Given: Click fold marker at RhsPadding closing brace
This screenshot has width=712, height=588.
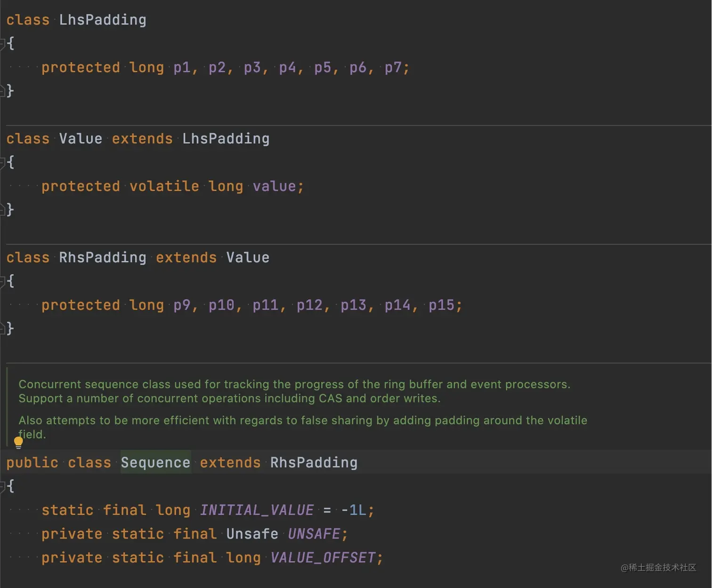Looking at the screenshot, I should pyautogui.click(x=2, y=328).
